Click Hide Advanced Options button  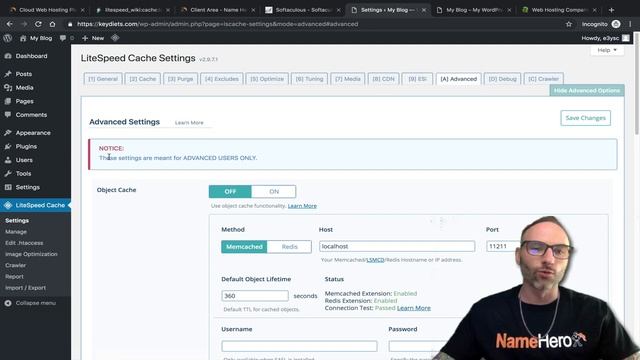click(587, 91)
